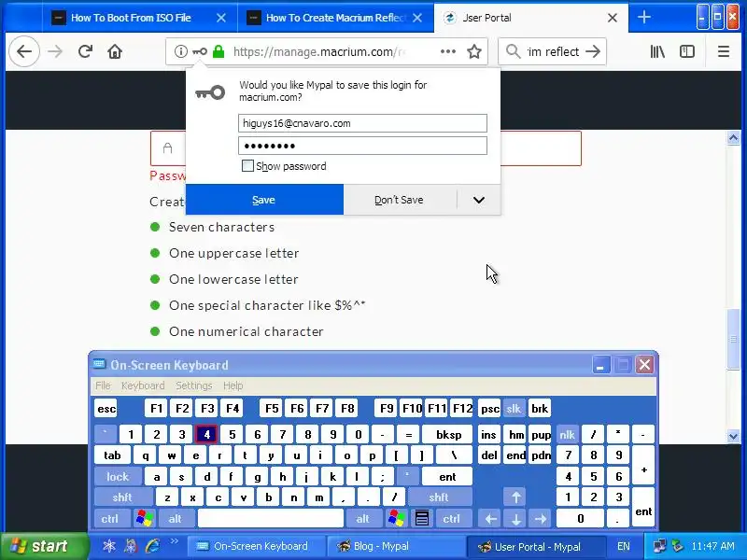
Task: Toggle the sidebar view icon
Action: pos(687,51)
